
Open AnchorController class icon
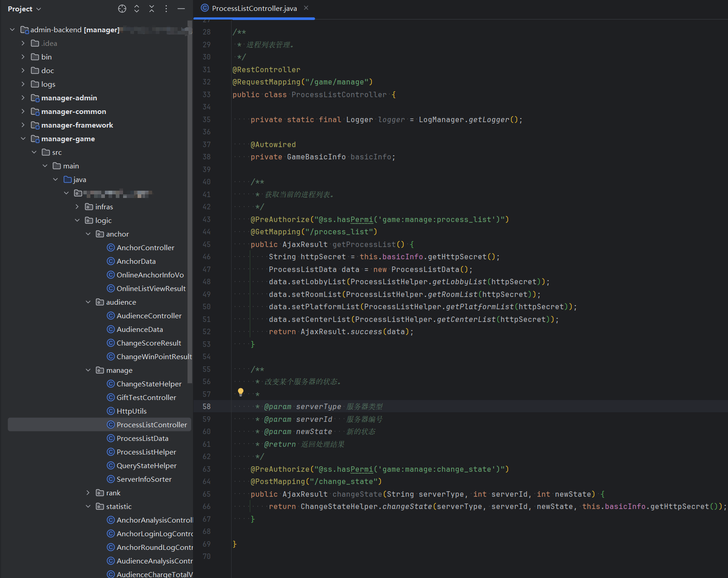(111, 247)
